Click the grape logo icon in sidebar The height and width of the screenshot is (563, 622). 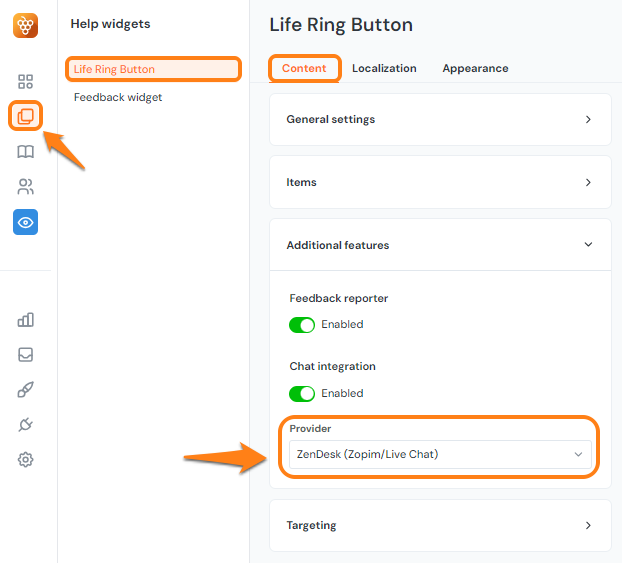point(26,25)
